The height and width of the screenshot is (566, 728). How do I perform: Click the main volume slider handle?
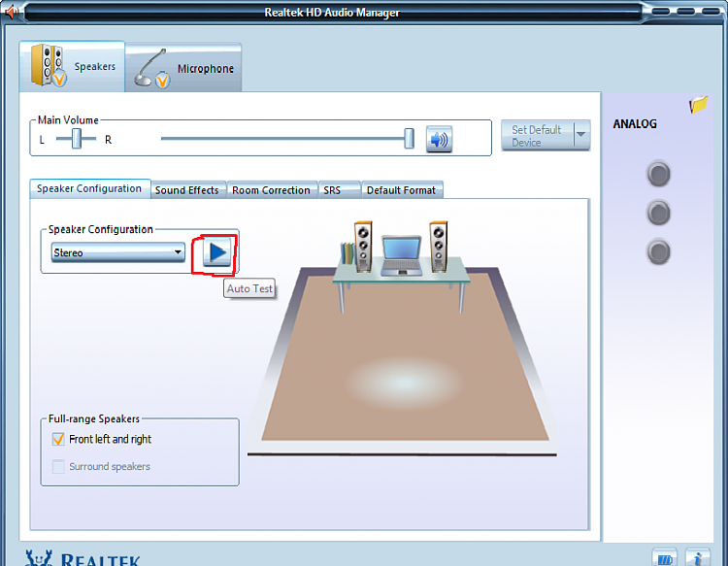pos(409,139)
